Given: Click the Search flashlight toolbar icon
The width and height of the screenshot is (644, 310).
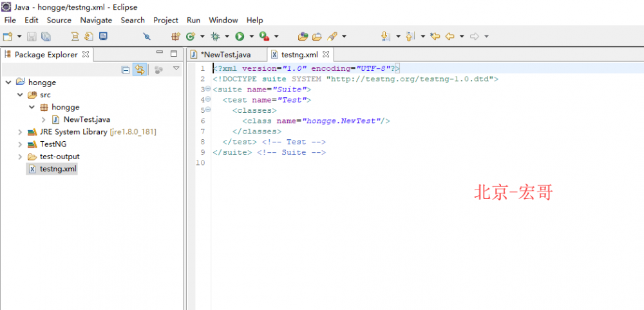Looking at the screenshot, I should tap(332, 37).
